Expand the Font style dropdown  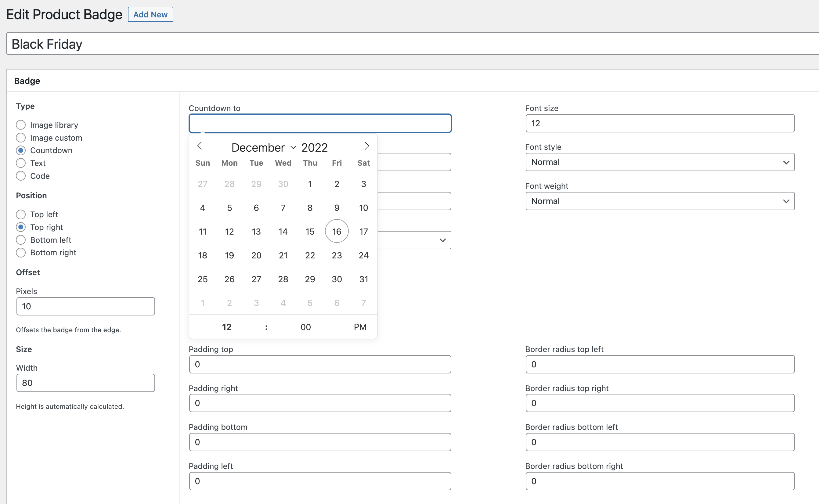click(x=660, y=162)
